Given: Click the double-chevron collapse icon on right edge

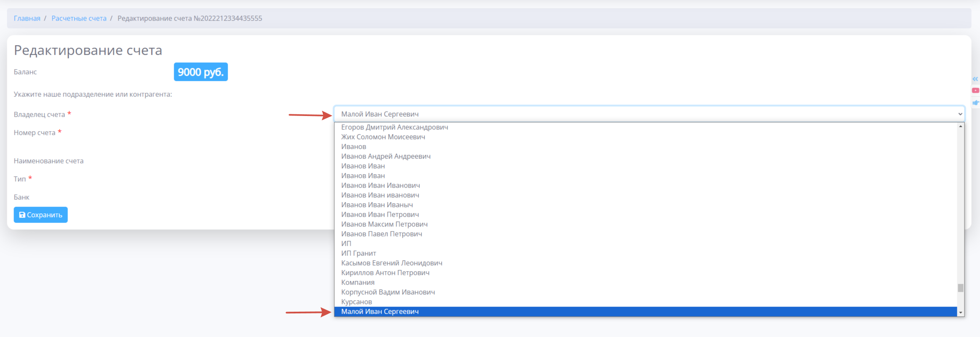Looking at the screenshot, I should [975, 79].
